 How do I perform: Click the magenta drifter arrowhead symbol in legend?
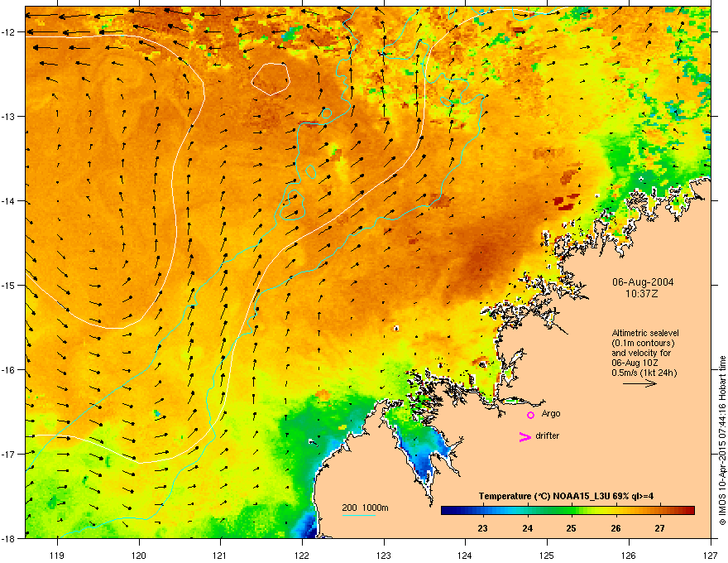(x=525, y=436)
